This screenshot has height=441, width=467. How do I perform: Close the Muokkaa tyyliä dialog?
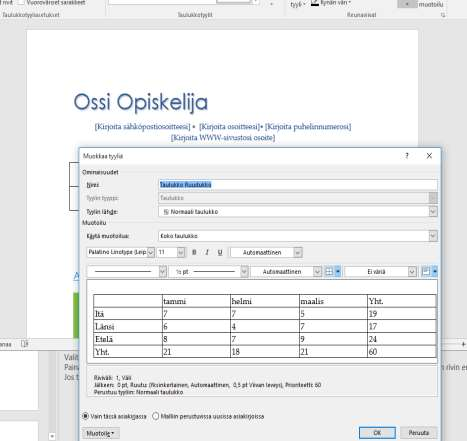pos(429,156)
